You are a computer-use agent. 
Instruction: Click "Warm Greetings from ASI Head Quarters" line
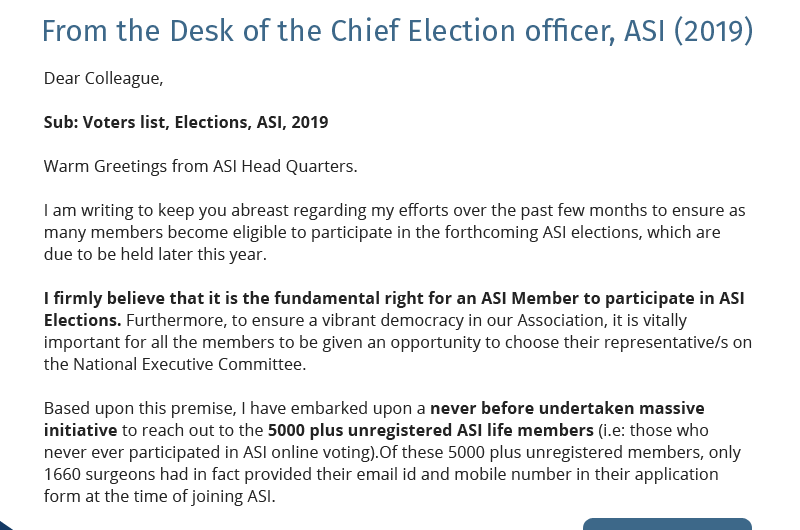tap(200, 166)
